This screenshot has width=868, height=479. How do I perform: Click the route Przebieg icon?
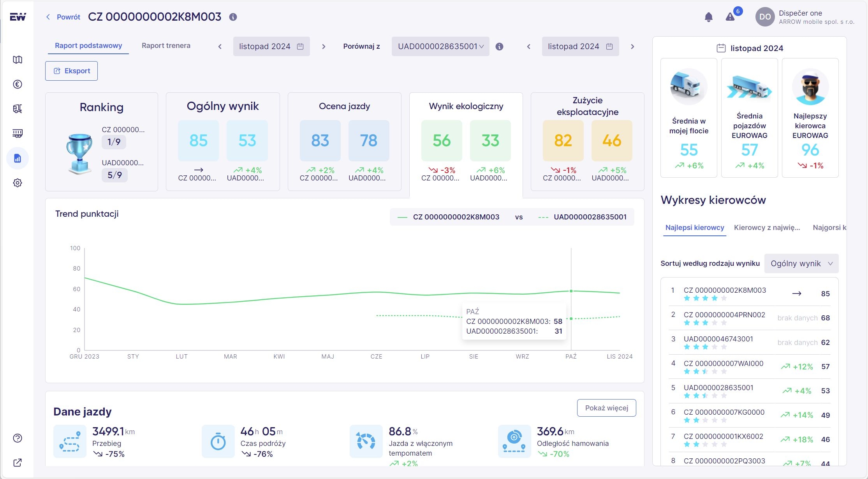(70, 441)
